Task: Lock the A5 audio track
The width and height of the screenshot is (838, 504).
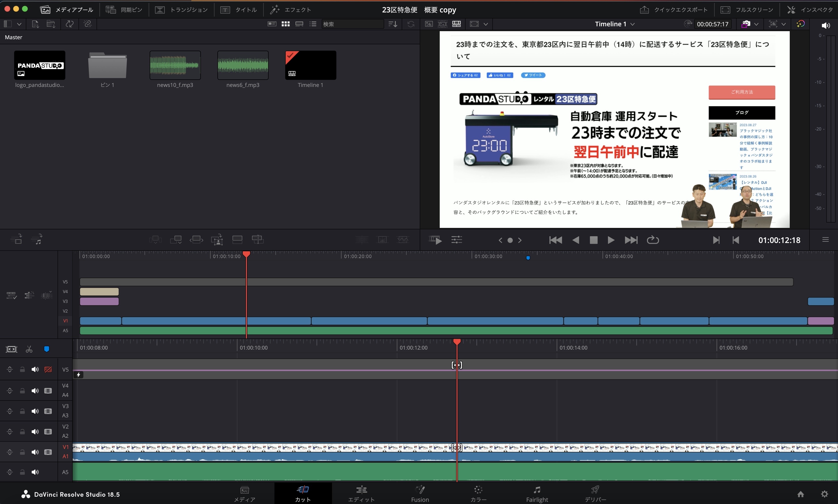Action: pyautogui.click(x=22, y=472)
